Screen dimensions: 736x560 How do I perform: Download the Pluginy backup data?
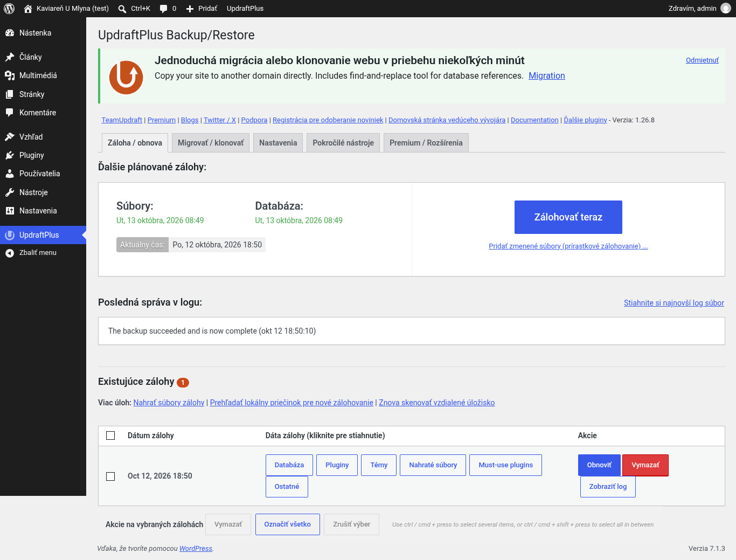point(337,465)
